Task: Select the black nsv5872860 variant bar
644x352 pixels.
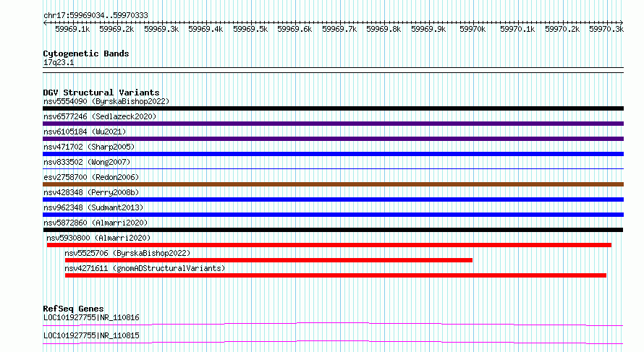Action: coord(333,230)
